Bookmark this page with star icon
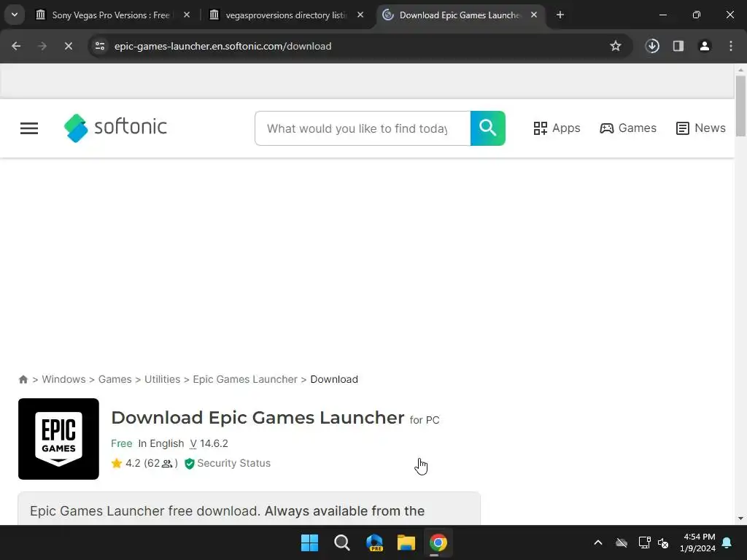The width and height of the screenshot is (747, 560). point(616,46)
